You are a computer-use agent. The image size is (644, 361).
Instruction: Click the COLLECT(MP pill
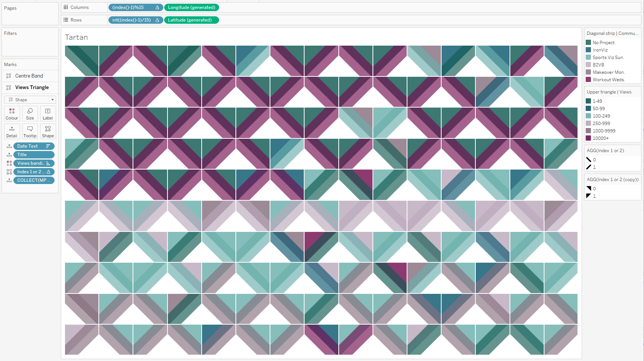(x=34, y=180)
